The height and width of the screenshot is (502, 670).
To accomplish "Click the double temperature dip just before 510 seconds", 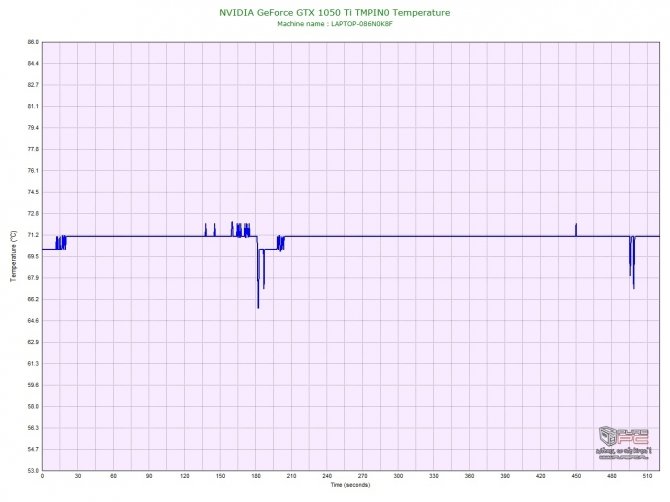I will 632,262.
